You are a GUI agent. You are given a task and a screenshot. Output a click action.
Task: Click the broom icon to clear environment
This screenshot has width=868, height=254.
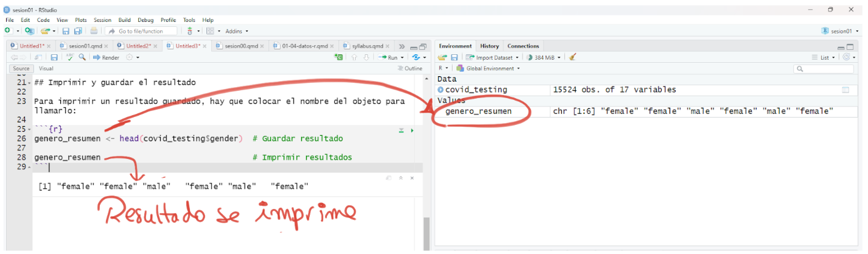pos(572,57)
